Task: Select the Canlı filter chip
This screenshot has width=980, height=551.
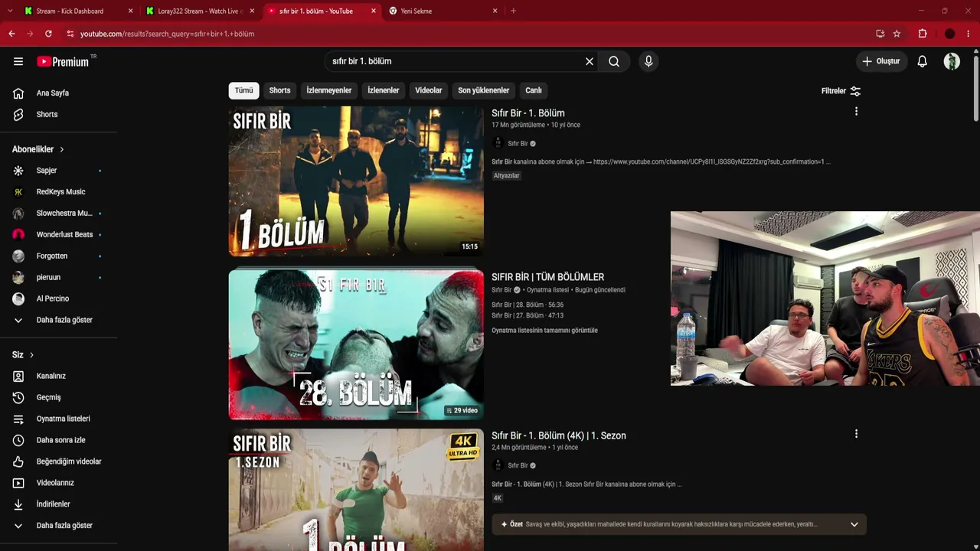Action: click(x=534, y=90)
